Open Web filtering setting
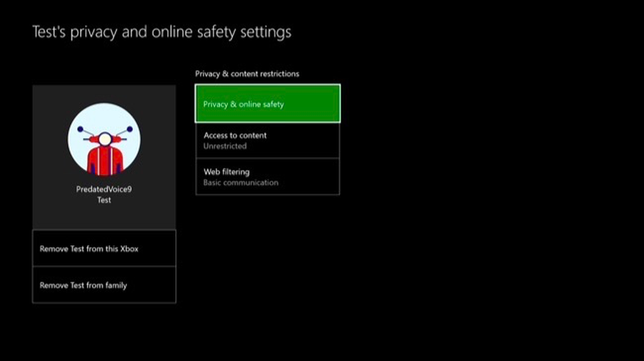The image size is (644, 361). tap(267, 177)
